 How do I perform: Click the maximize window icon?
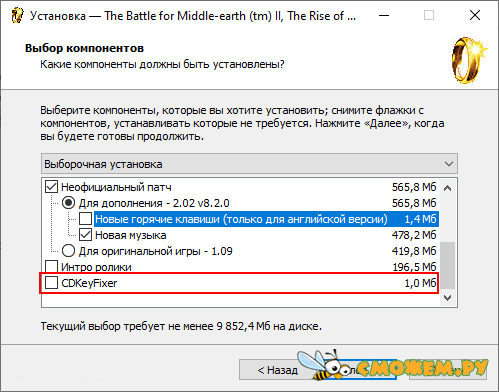429,15
